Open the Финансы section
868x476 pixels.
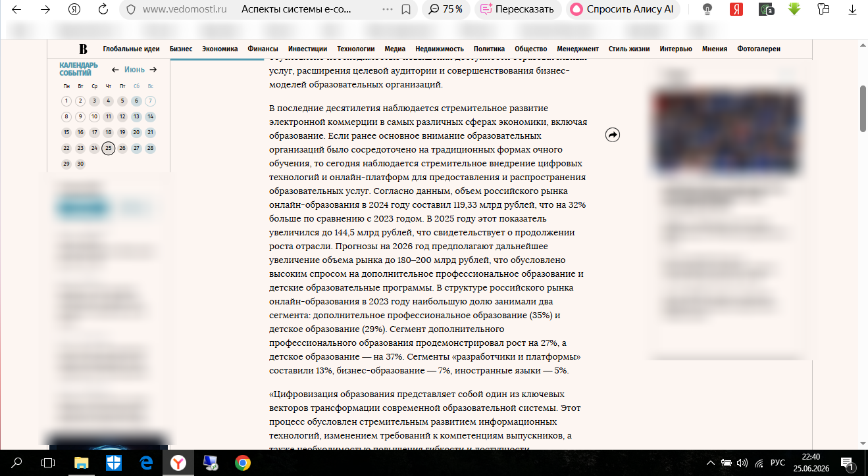[263, 49]
